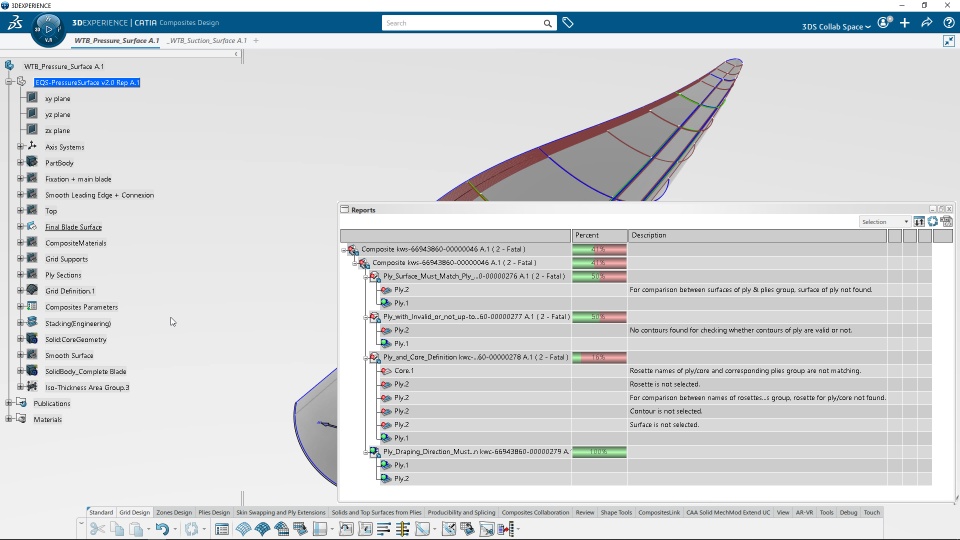The image size is (960, 540).
Task: Add a new tab with the plus button
Action: (256, 40)
